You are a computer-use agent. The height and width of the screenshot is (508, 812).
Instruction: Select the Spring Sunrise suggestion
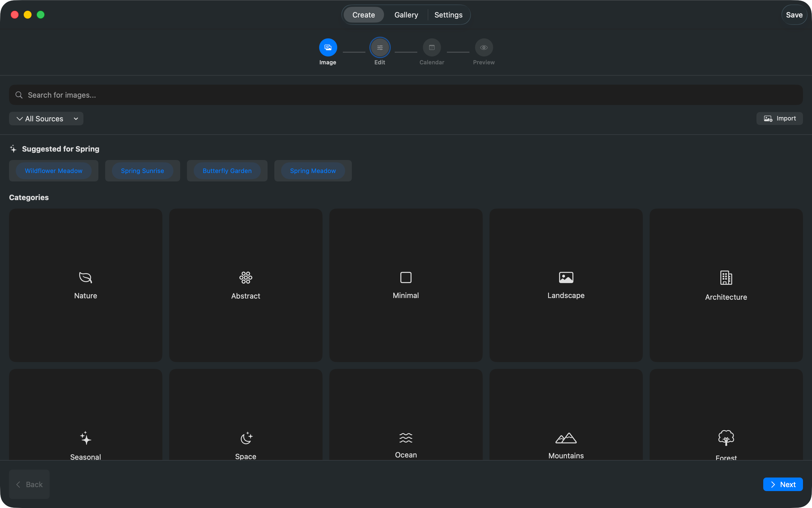143,171
